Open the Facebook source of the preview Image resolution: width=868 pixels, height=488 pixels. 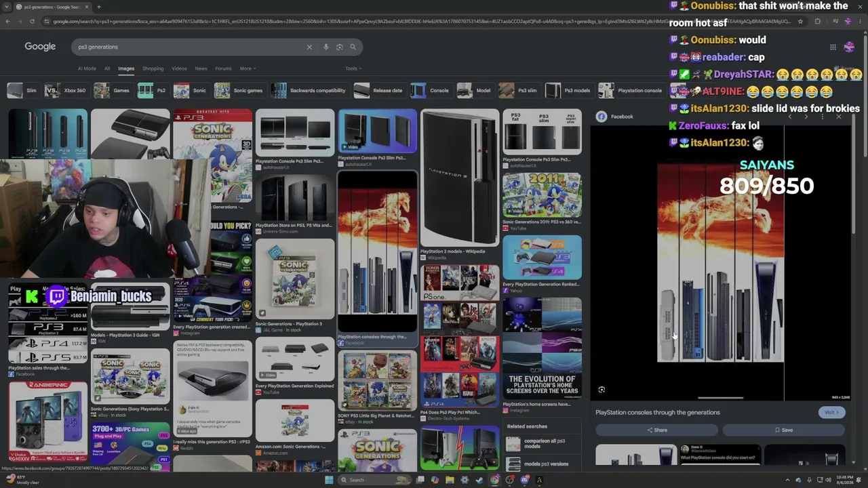615,117
